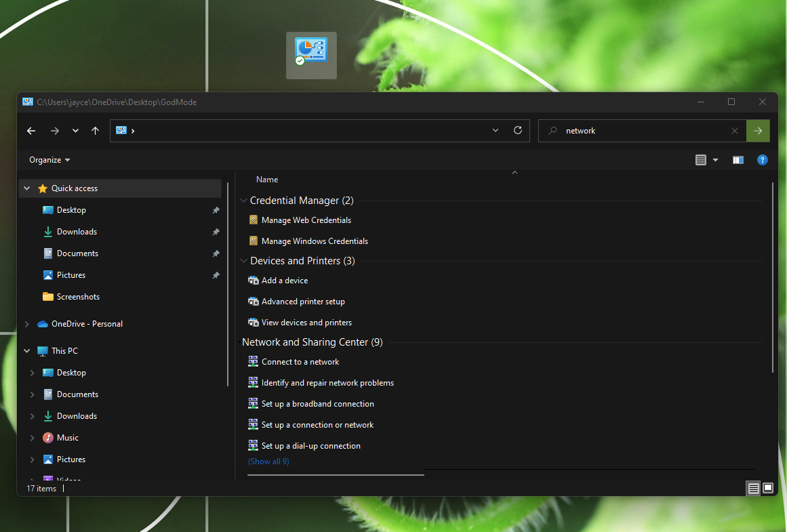Select OneDrive - Personal

87,324
